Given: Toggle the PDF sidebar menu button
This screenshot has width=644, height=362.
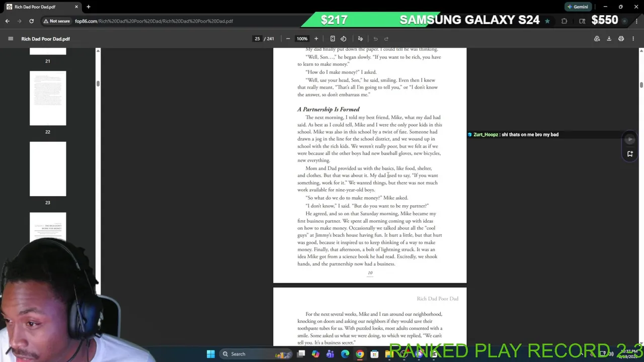Looking at the screenshot, I should pos(11,39).
